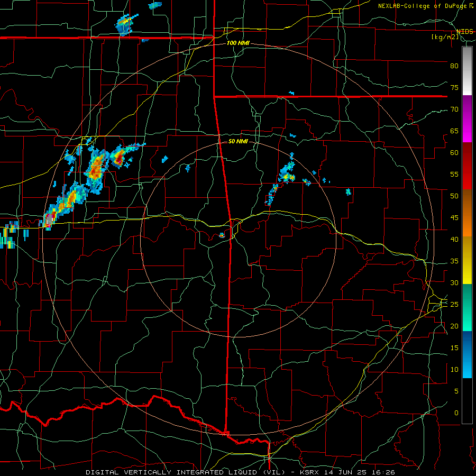
Task: Click the 80 value on color scale
Action: point(454,66)
